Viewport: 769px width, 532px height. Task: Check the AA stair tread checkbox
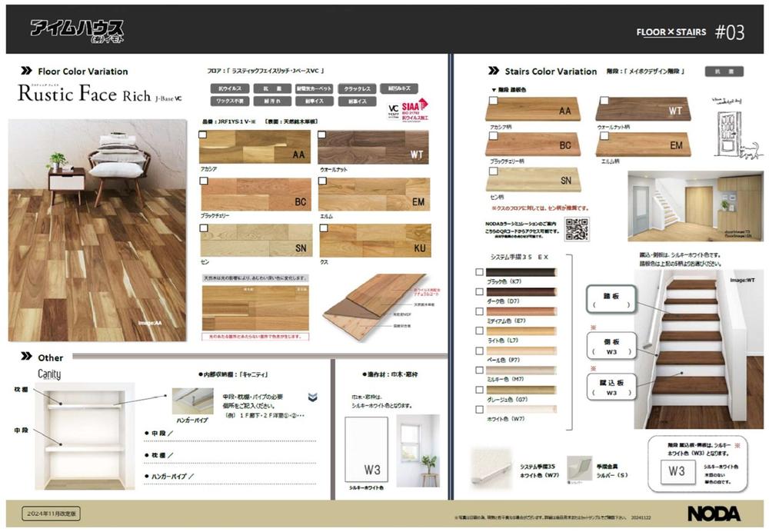point(494,101)
